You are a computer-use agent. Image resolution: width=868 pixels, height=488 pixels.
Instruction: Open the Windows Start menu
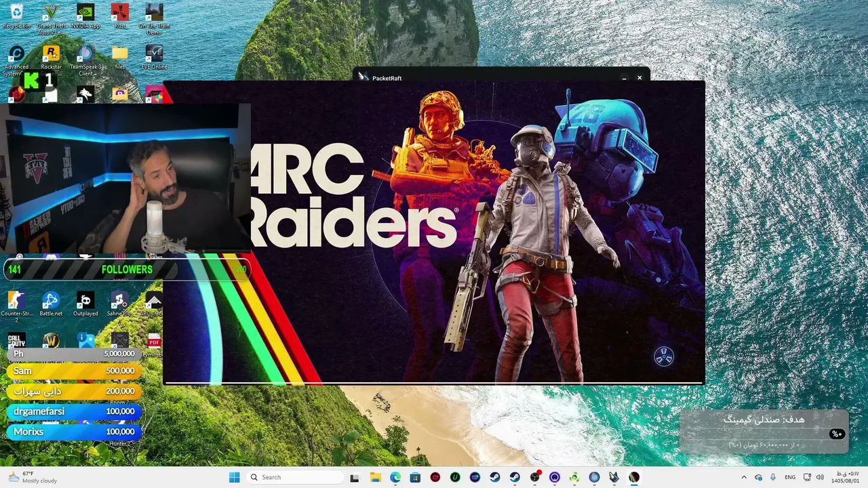[x=234, y=477]
